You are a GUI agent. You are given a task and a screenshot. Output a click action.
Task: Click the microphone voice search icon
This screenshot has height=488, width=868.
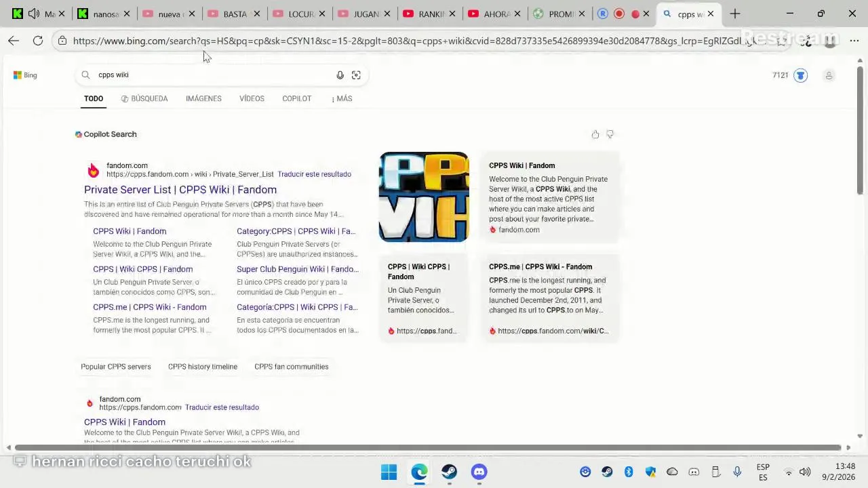(340, 75)
